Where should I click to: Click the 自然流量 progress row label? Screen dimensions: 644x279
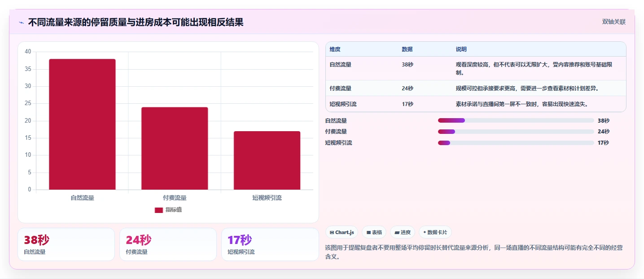tap(336, 121)
